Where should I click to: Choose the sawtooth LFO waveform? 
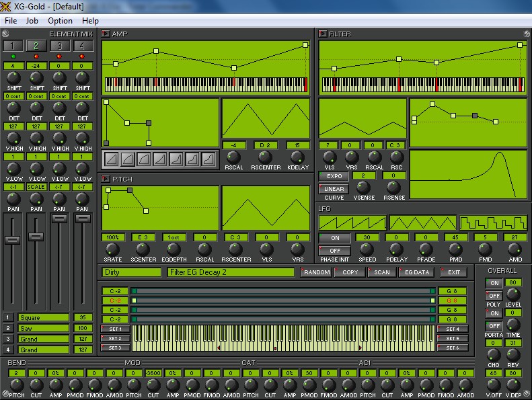(x=352, y=223)
